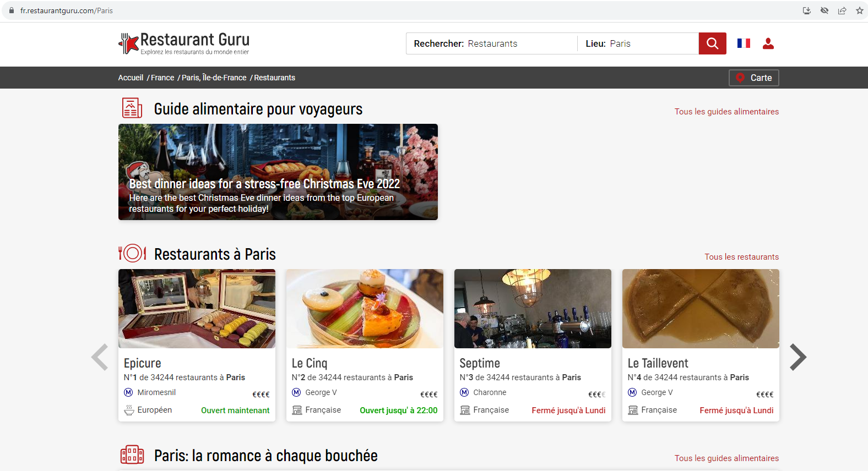Click the metro icon on the Le Taillevent card
868x471 pixels.
coord(632,392)
